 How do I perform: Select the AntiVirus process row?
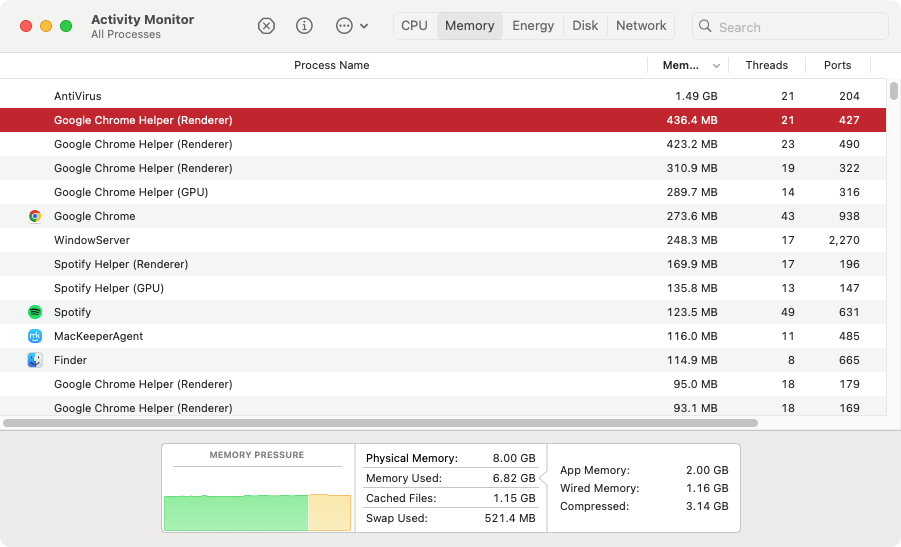pos(442,96)
